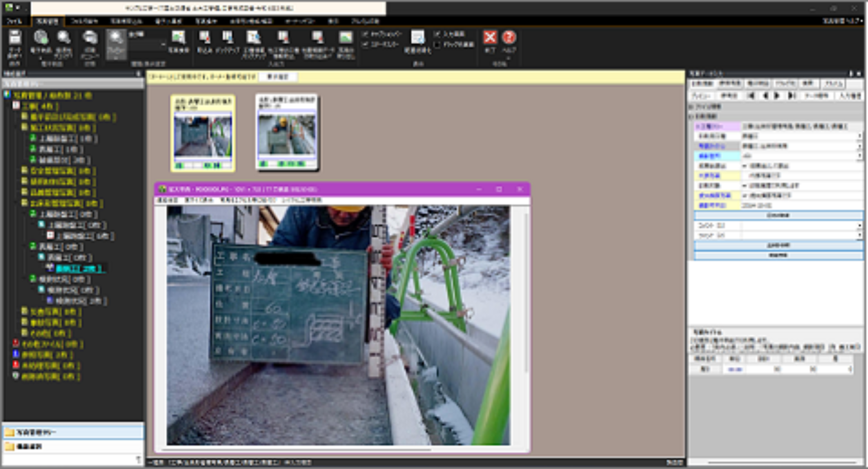This screenshot has height=469, width=868.
Task: Click the data save icon at ribbon's far left
Action: tap(16, 38)
